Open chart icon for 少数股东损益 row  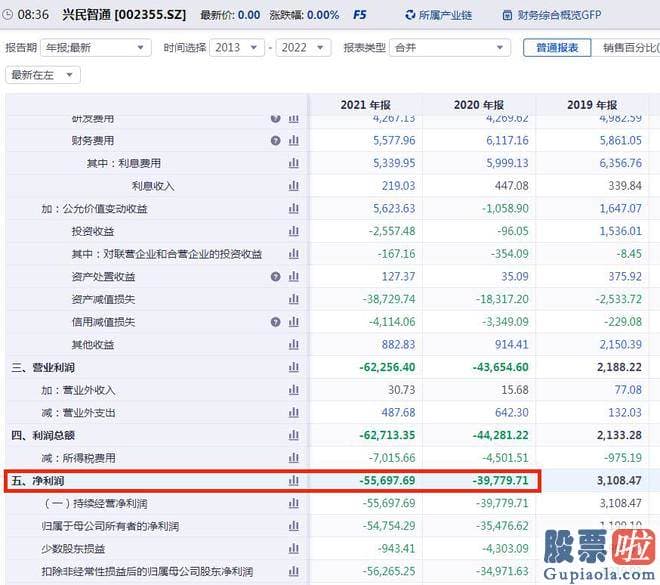[294, 549]
